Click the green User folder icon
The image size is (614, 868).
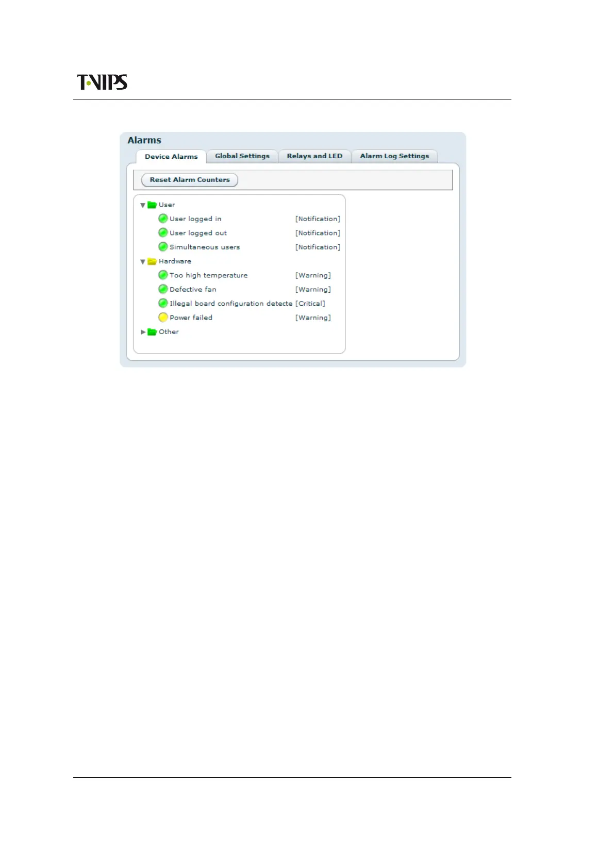(152, 205)
